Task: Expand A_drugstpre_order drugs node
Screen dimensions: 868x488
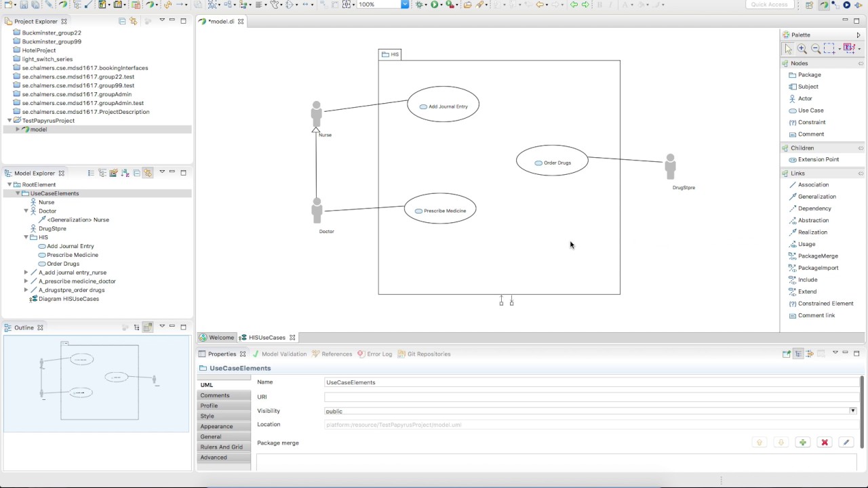Action: tap(26, 290)
